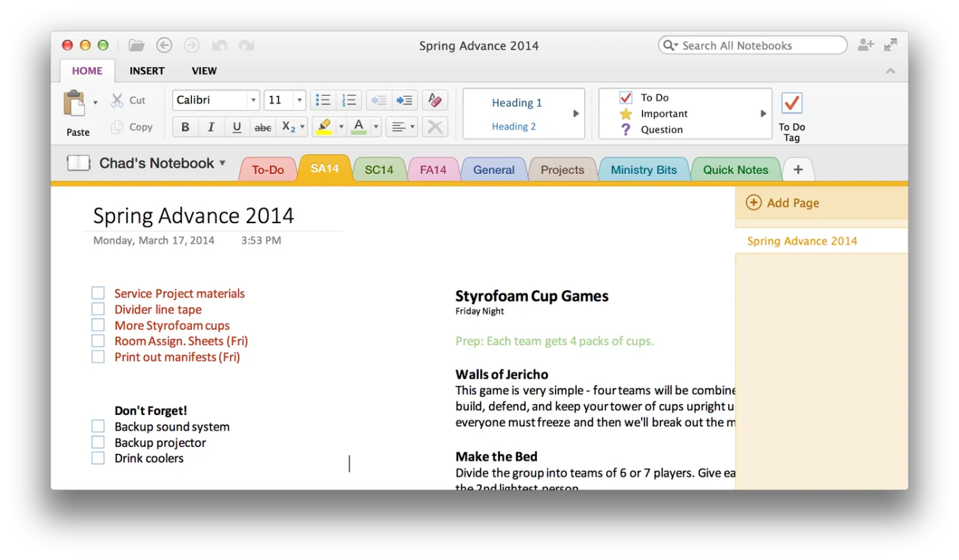
Task: Open the Chad's Notebook switcher dropdown
Action: click(x=222, y=163)
